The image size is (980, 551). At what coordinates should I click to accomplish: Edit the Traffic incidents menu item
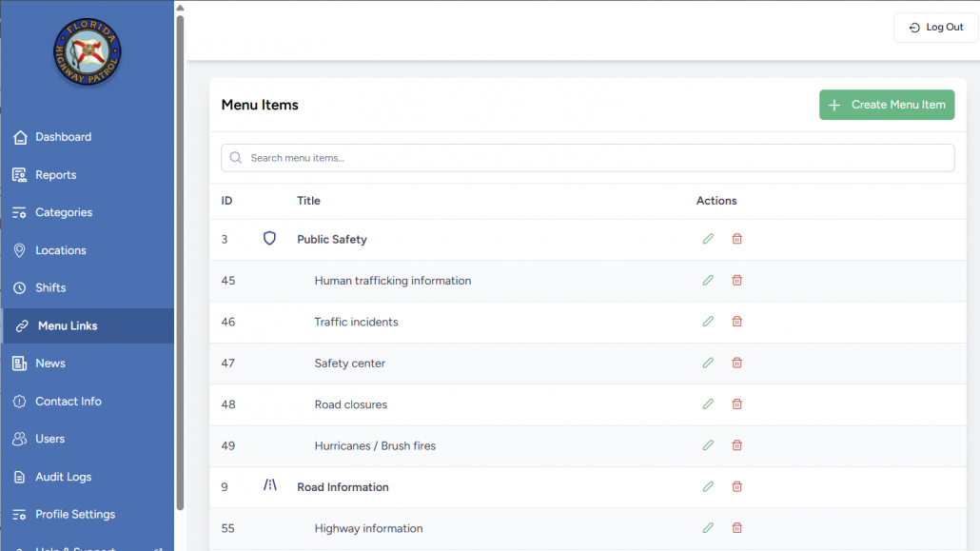click(x=708, y=322)
